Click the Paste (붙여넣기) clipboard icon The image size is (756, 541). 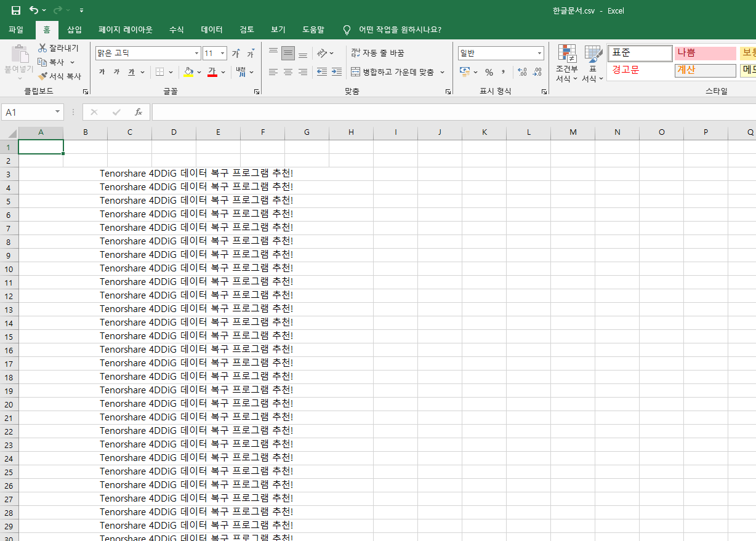point(19,54)
